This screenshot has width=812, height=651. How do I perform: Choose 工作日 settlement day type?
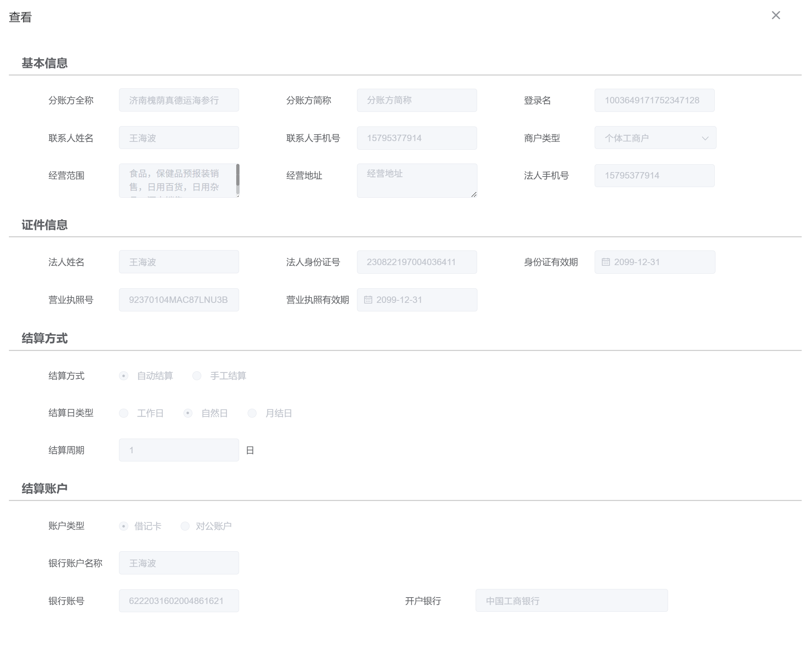coord(124,413)
